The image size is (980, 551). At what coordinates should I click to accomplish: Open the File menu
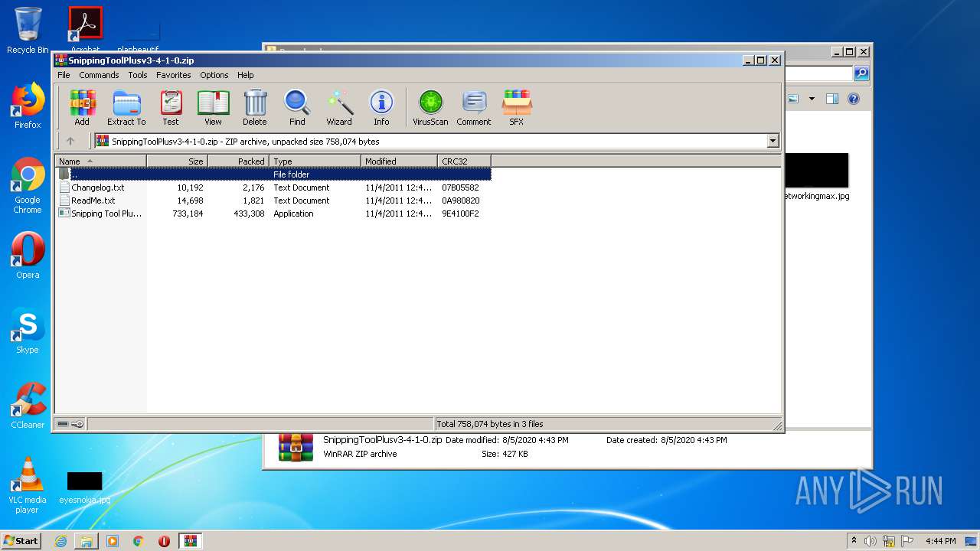64,75
